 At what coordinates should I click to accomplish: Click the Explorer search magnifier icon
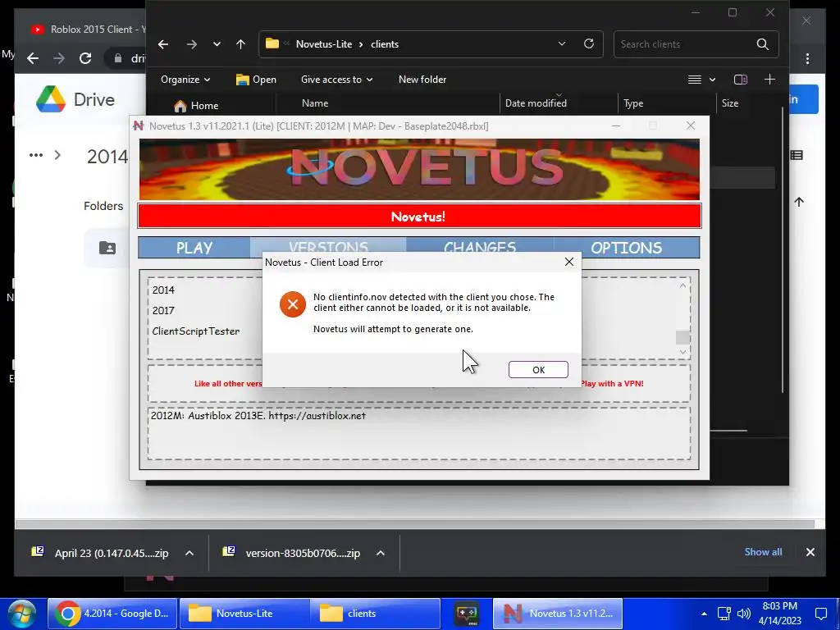tap(762, 44)
